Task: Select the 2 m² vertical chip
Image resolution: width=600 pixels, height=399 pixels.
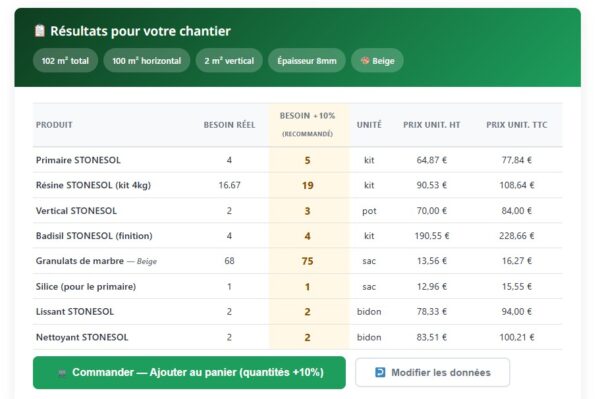Action: pyautogui.click(x=229, y=60)
